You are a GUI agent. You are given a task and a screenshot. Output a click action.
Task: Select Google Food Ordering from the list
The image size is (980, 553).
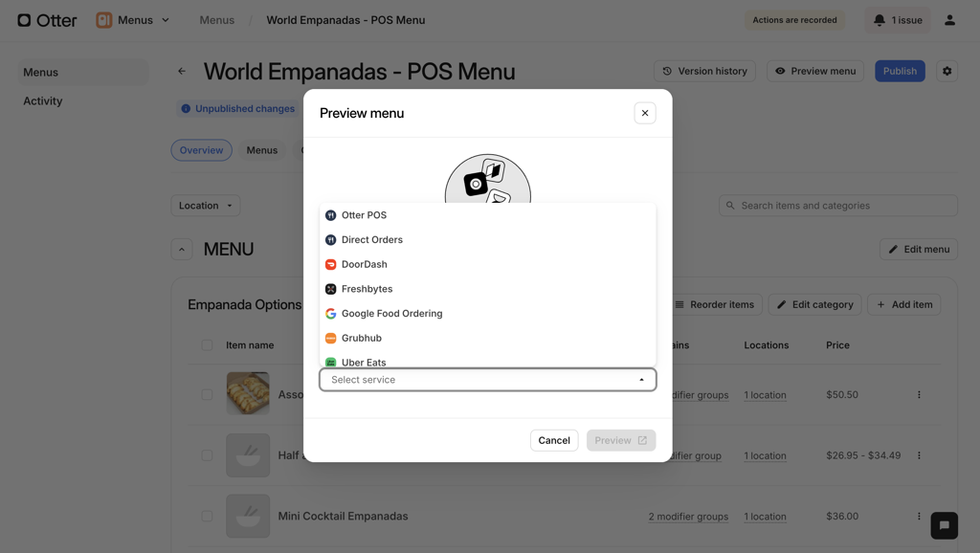(x=487, y=313)
